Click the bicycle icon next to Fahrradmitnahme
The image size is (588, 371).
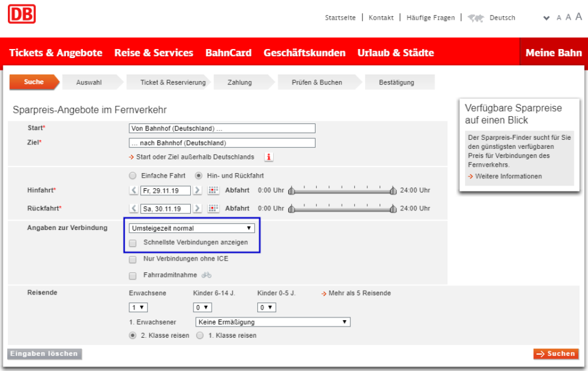click(x=206, y=275)
